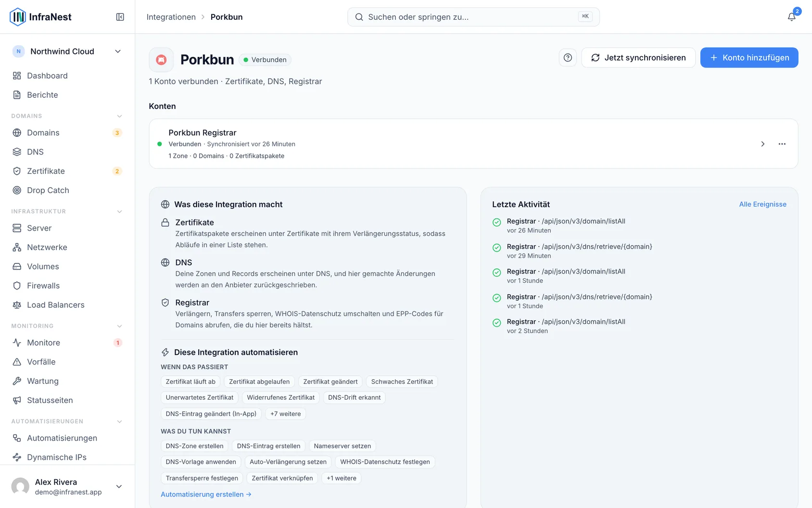Click the Drop Catch target icon
Image resolution: width=812 pixels, height=508 pixels.
pos(17,190)
